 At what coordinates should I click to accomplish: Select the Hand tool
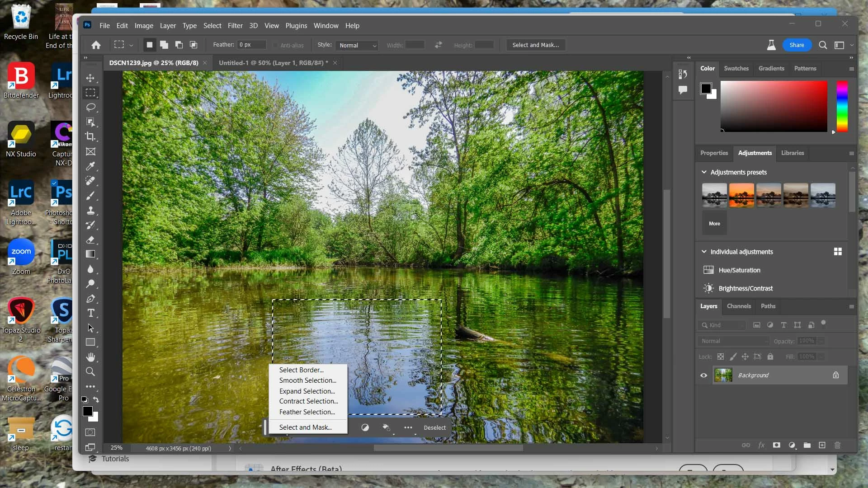90,357
